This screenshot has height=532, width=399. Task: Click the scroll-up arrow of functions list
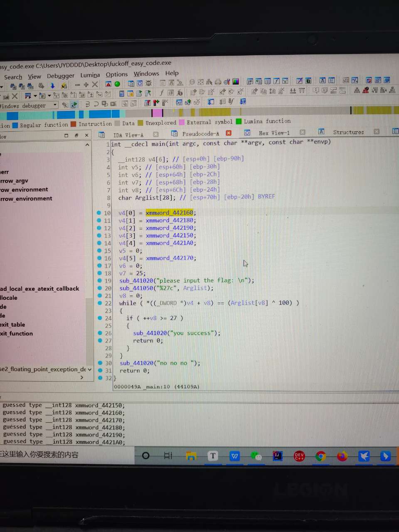tap(87, 145)
